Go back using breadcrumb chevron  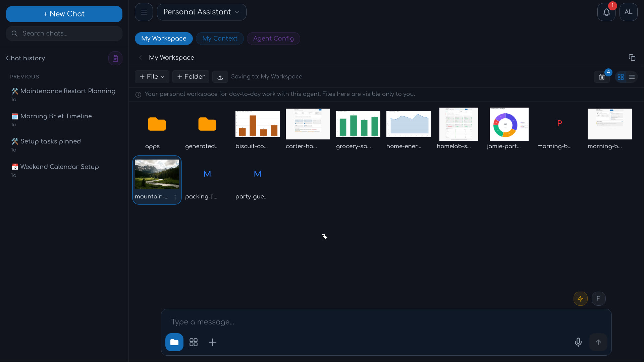[140, 58]
